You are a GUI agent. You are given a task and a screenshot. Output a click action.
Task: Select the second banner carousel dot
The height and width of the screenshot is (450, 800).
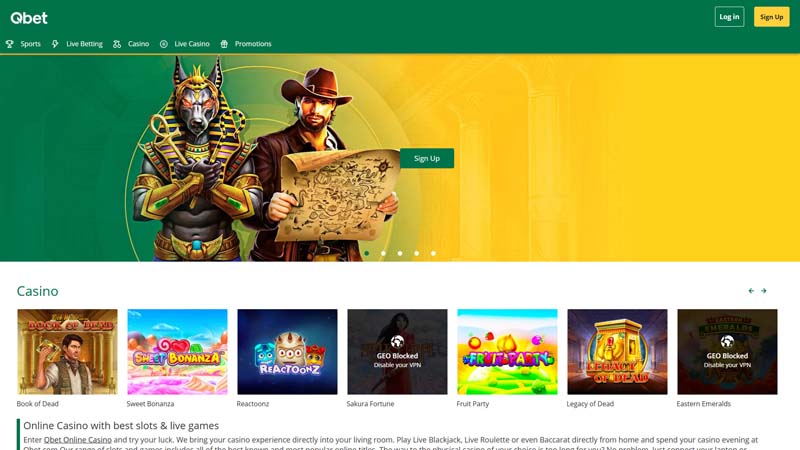(x=383, y=253)
